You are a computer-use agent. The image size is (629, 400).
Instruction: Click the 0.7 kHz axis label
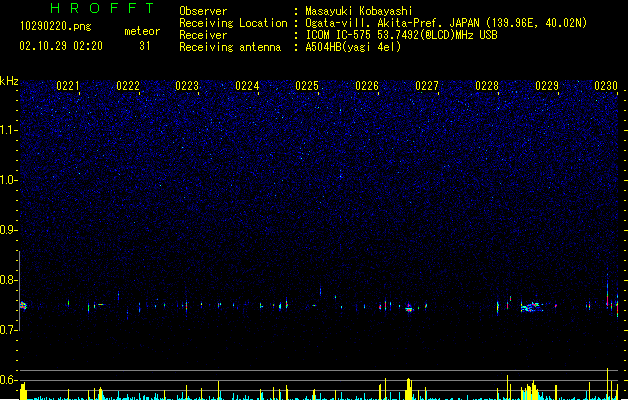click(8, 330)
